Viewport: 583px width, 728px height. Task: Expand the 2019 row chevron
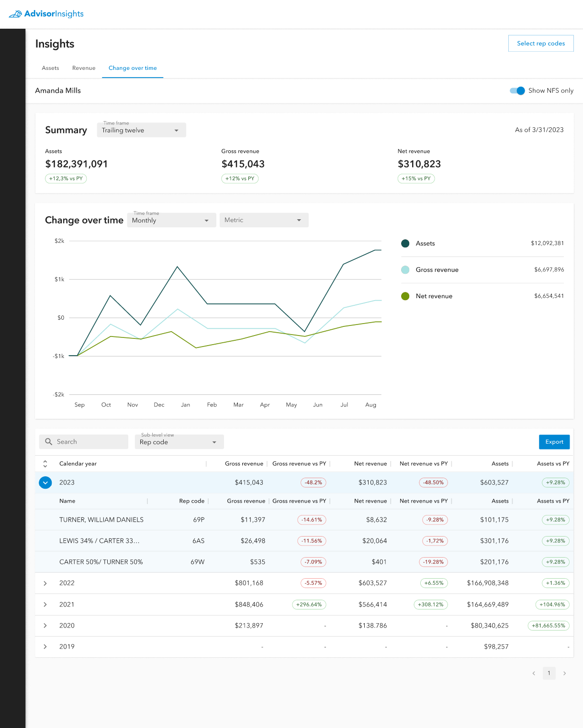45,647
